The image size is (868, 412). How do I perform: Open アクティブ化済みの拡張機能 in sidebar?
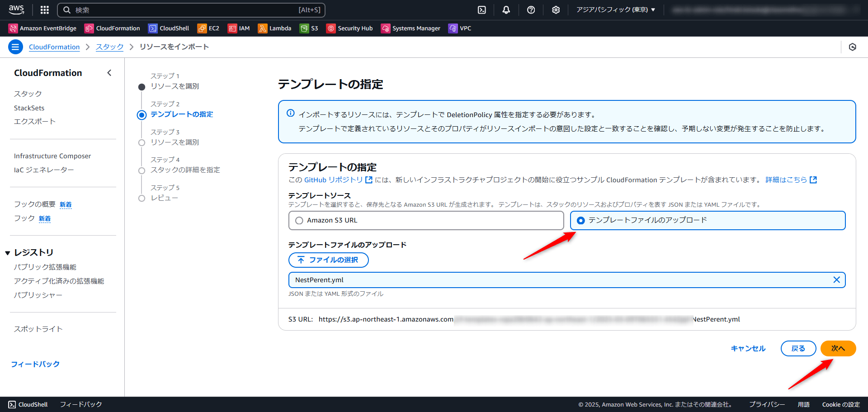pyautogui.click(x=59, y=281)
